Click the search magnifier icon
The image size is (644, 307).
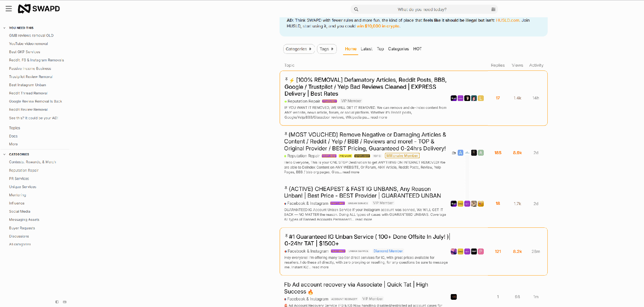[x=356, y=9]
